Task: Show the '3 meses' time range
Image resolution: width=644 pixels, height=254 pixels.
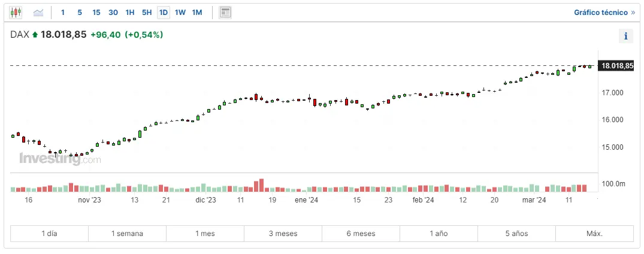Action: click(283, 234)
